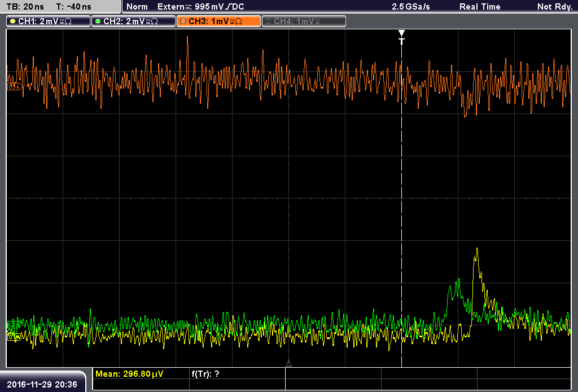Image resolution: width=578 pixels, height=392 pixels.
Task: Select the CH2 2 mV channel tab
Action: [133, 21]
